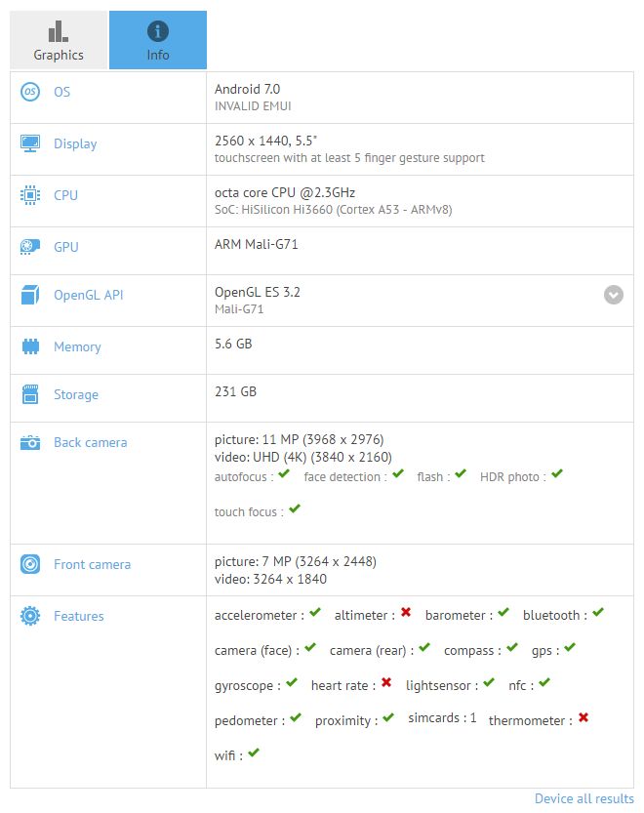This screenshot has width=644, height=813.
Task: Click the Memory chip icon
Action: [30, 346]
